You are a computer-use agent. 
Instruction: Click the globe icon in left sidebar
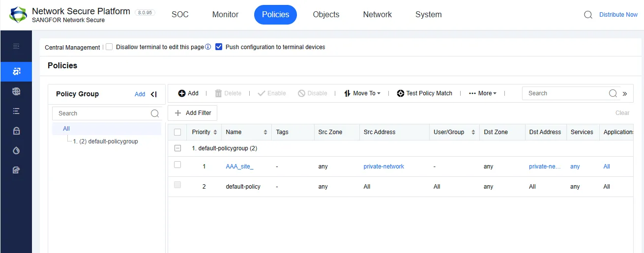click(x=16, y=91)
